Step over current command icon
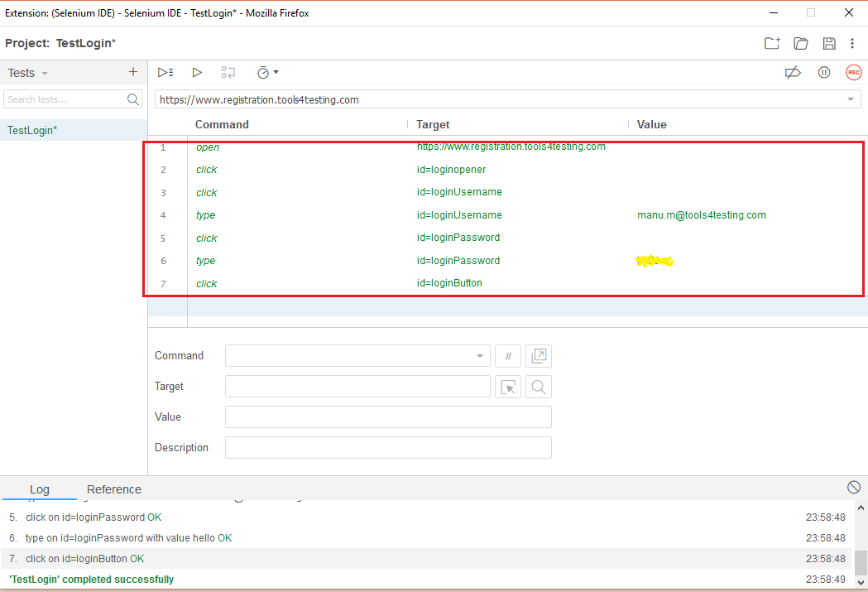The image size is (868, 592). [x=228, y=72]
